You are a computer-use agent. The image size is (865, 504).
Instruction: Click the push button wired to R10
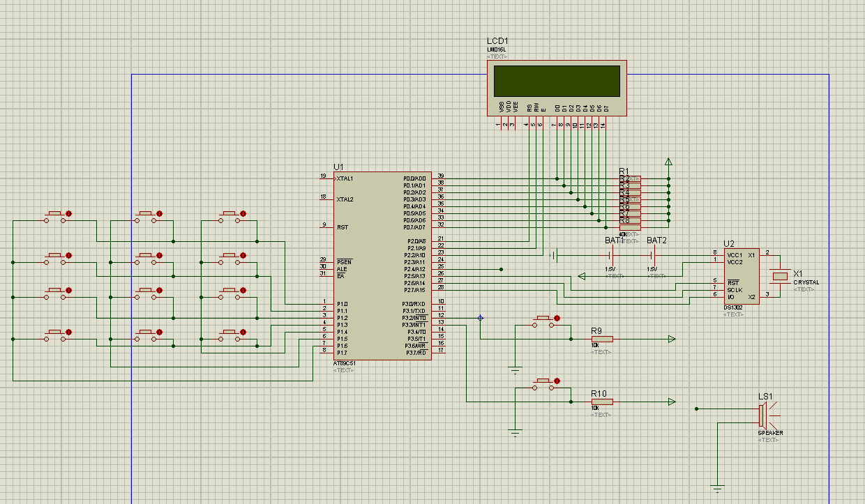pos(546,384)
